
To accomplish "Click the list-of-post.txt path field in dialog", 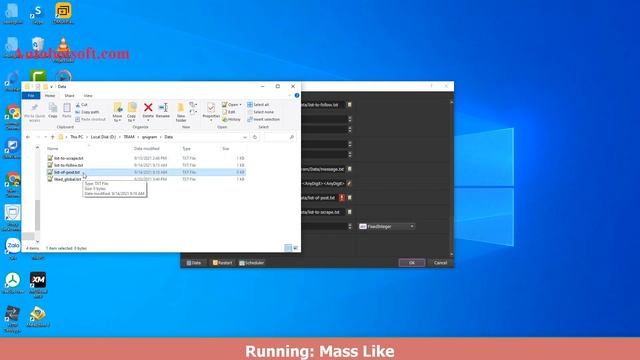I will coord(320,198).
